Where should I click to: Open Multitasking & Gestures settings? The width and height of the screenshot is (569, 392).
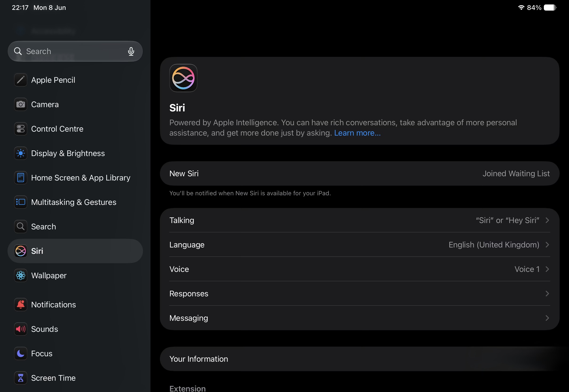tap(75, 202)
